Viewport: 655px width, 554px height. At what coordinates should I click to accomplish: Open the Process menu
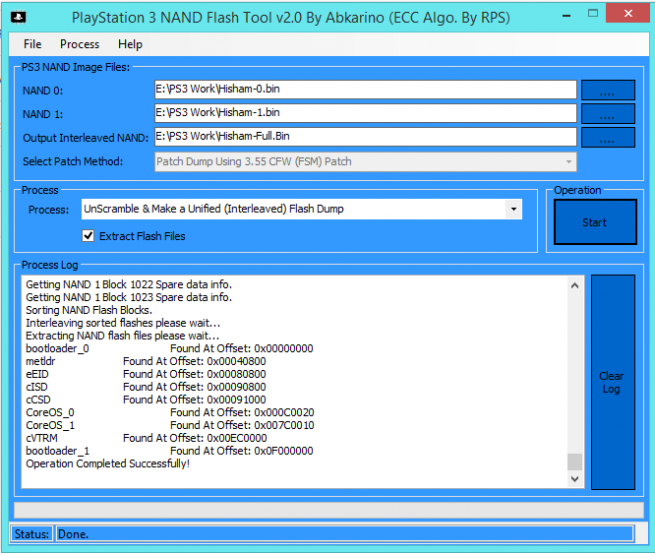[80, 44]
